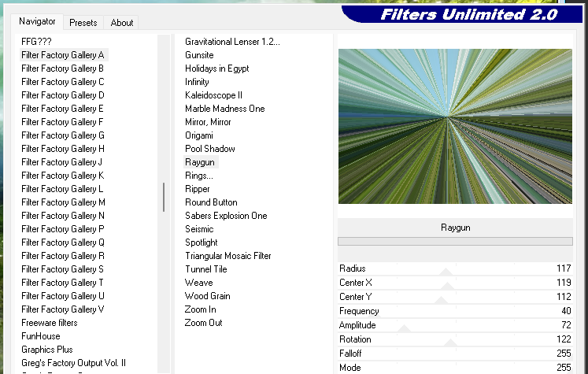
Task: Select Filter Factory Gallery M
Action: click(x=63, y=202)
